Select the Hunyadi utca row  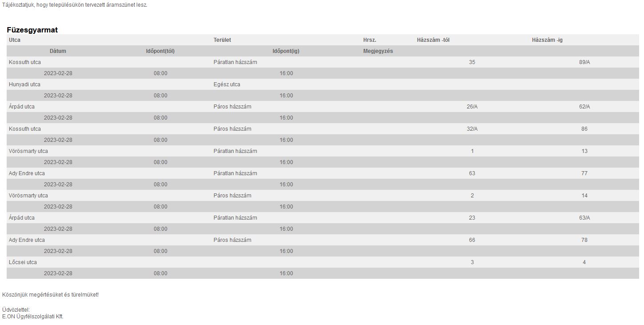coord(323,84)
